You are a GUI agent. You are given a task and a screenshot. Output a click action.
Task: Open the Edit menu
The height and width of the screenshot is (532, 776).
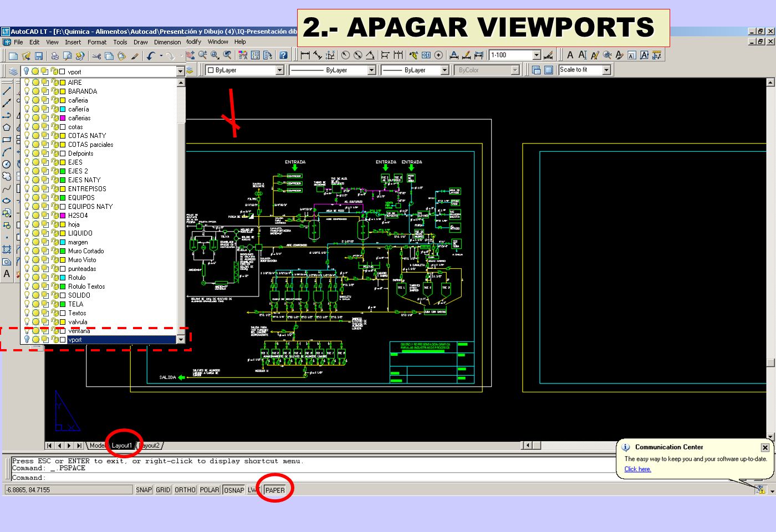34,42
